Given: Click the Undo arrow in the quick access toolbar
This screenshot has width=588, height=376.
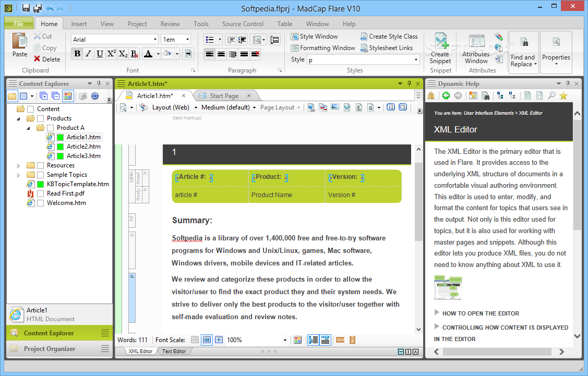Looking at the screenshot, I should tap(49, 8).
